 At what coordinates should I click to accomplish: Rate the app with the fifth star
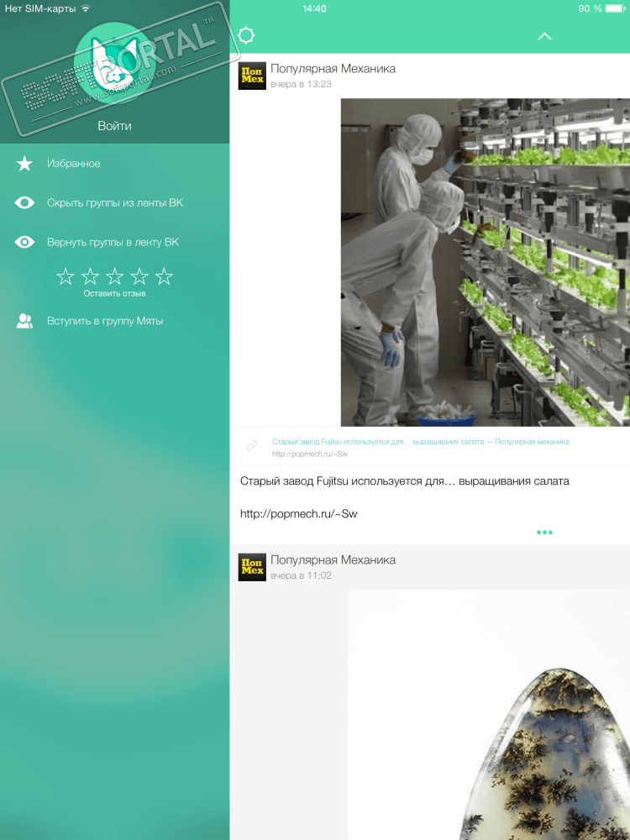[164, 276]
